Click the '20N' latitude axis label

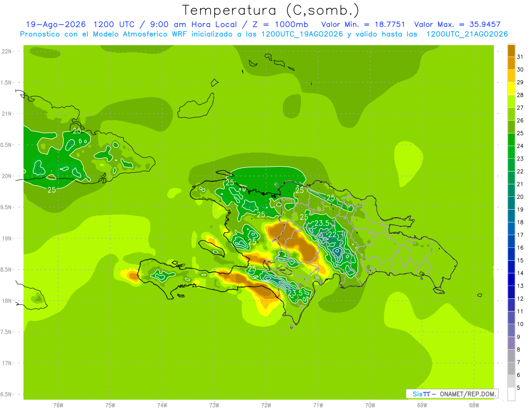[x=7, y=176]
